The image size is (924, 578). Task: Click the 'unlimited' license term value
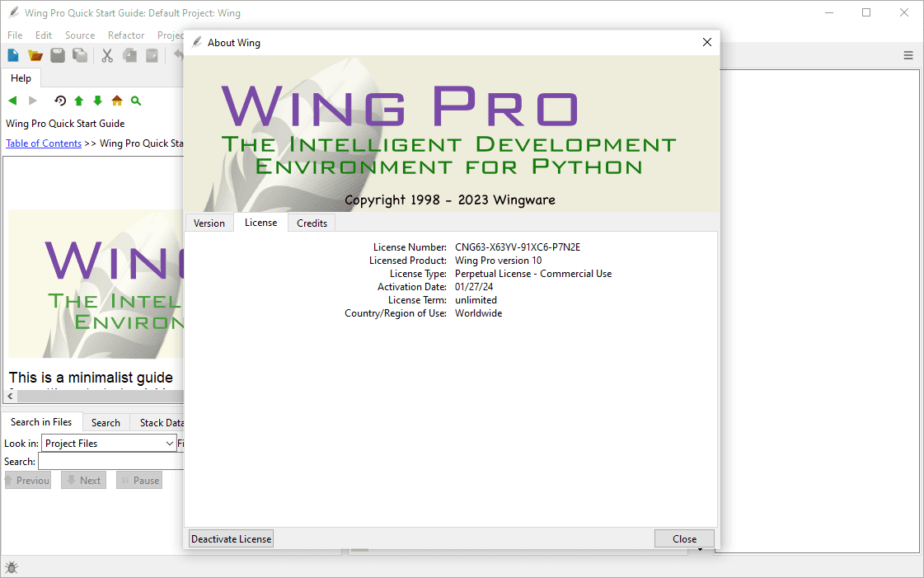pyautogui.click(x=476, y=300)
